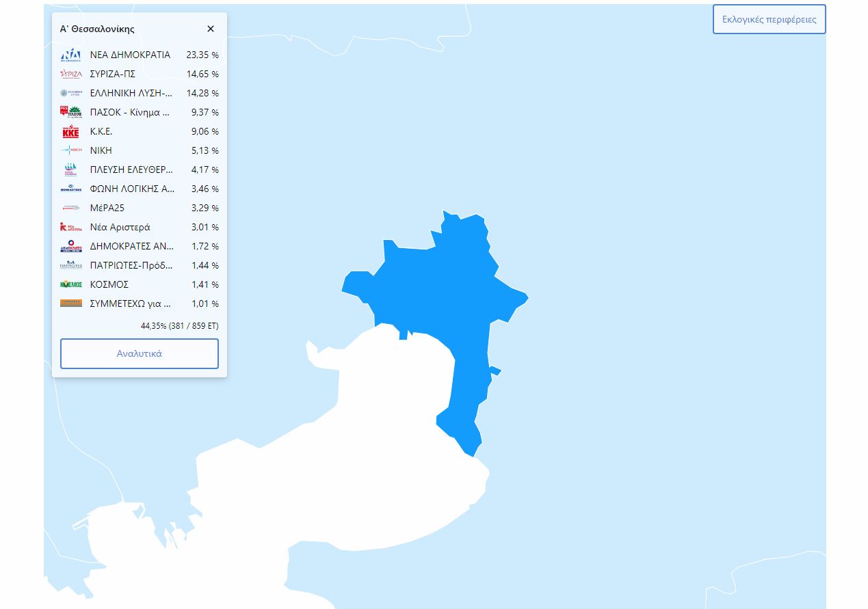Click the ΣΥΡΙΖΑ-ΠΣ party logo

(70, 74)
